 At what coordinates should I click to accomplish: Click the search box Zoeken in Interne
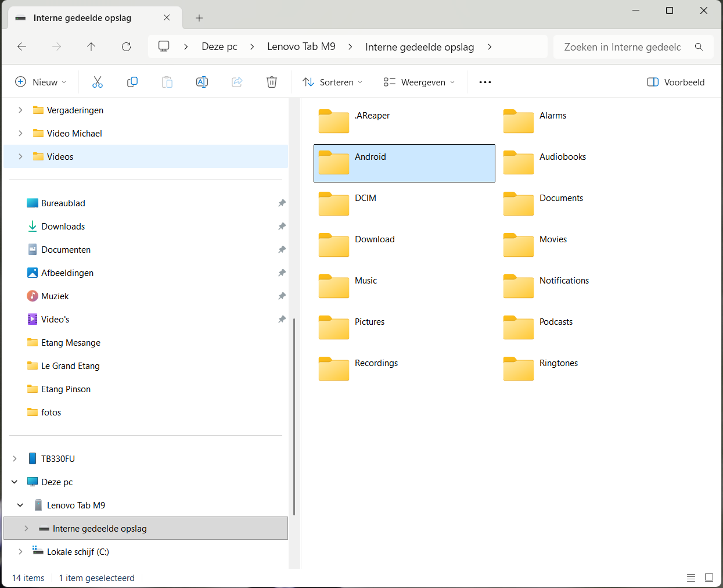tap(622, 46)
